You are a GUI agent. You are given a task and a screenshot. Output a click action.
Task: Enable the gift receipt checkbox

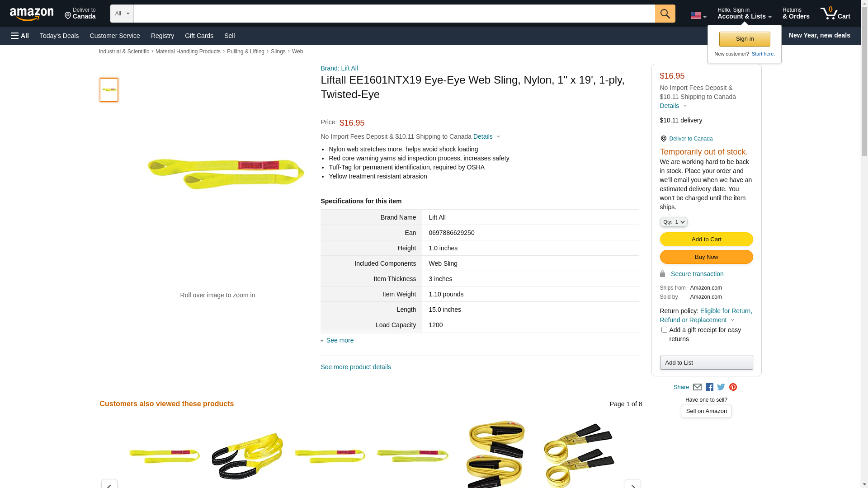point(664,330)
